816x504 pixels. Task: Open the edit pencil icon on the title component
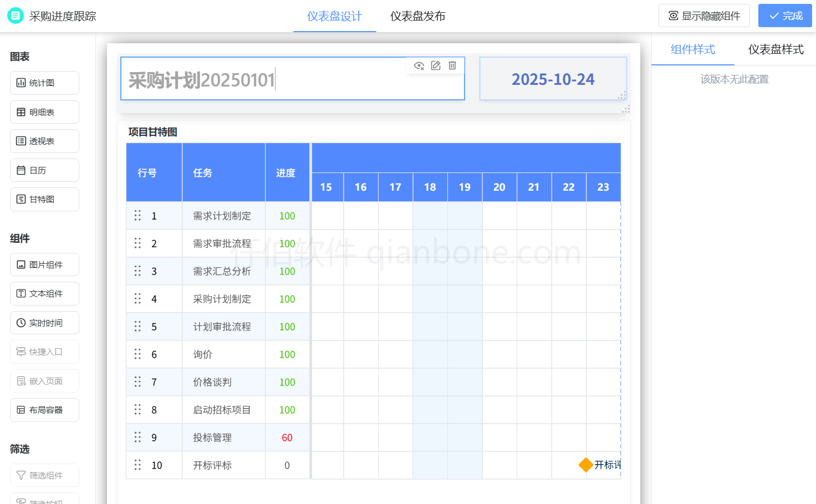pos(436,65)
